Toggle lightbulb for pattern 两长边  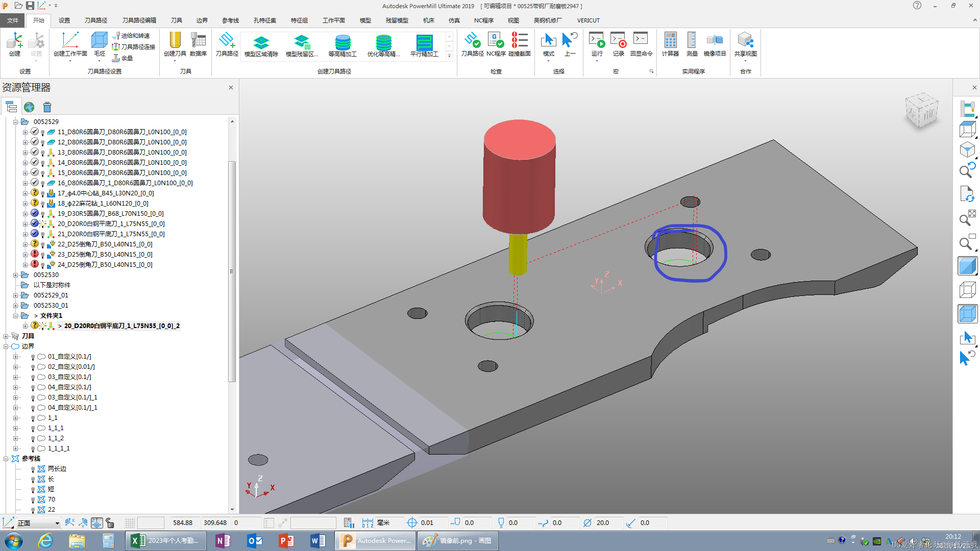33,469
